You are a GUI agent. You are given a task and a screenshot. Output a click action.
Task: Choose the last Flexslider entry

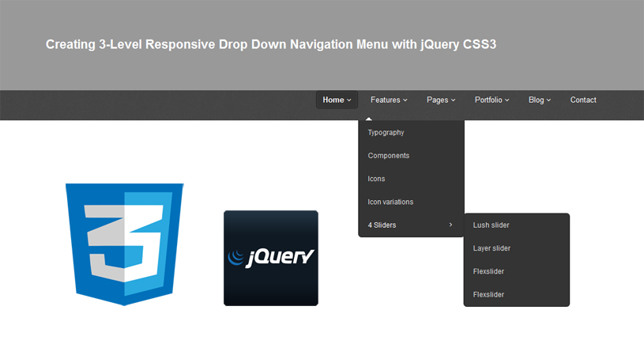click(x=488, y=294)
